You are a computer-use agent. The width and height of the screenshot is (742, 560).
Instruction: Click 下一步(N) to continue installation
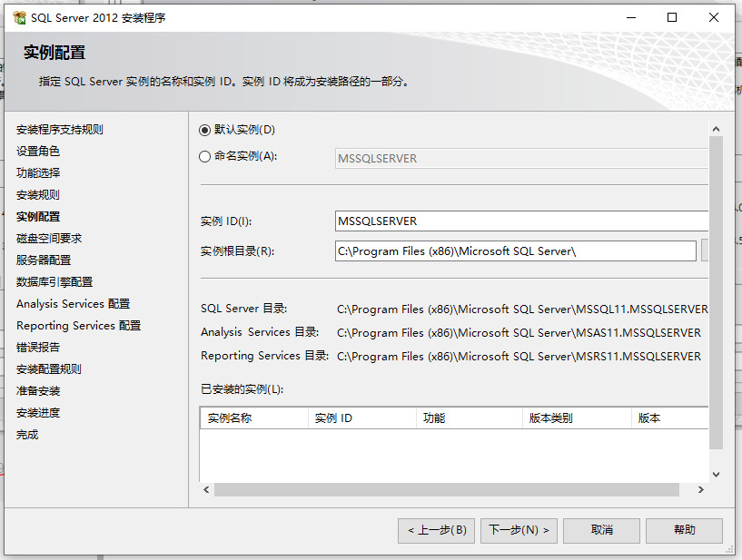click(519, 531)
